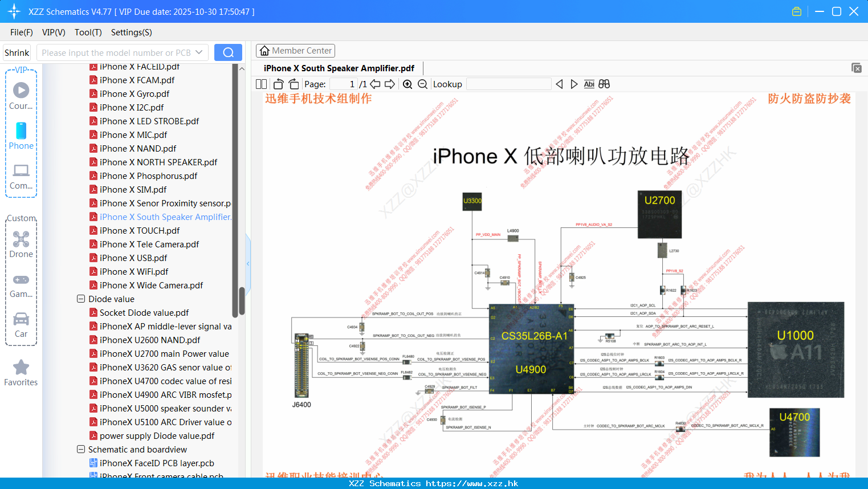
Task: Open the Tool(T) menu
Action: (88, 32)
